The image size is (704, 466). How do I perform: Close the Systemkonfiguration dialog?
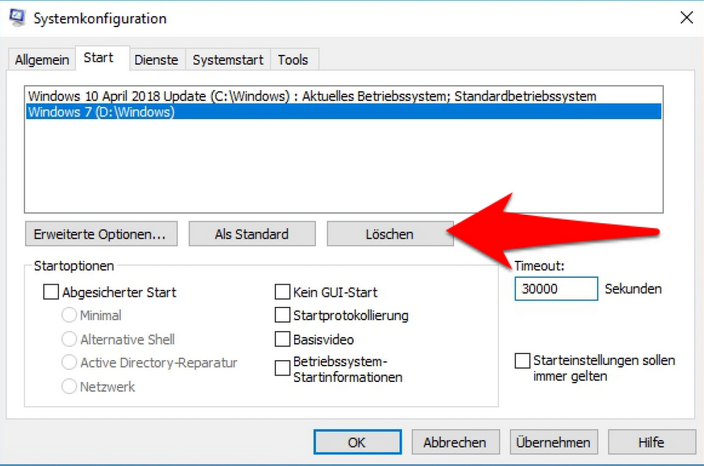coord(686,18)
